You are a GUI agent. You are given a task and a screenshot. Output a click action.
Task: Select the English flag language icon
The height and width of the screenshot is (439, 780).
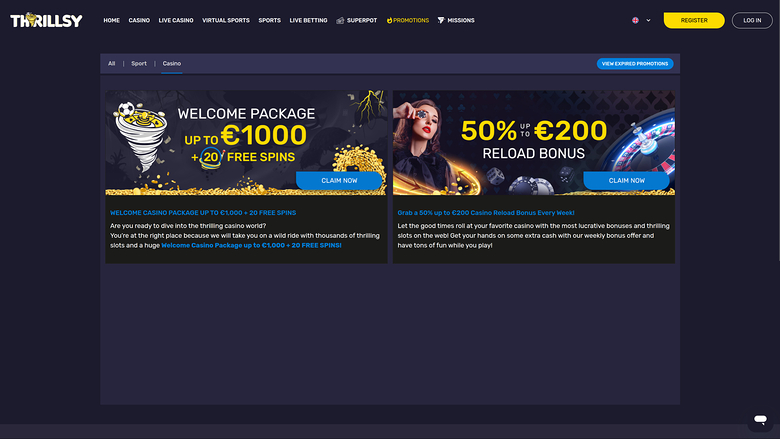(635, 20)
